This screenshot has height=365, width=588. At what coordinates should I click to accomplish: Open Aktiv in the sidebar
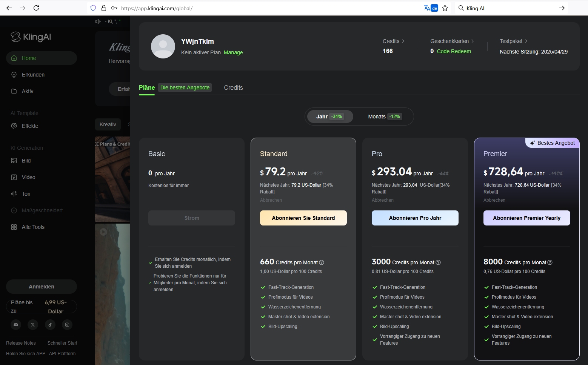(x=42, y=91)
